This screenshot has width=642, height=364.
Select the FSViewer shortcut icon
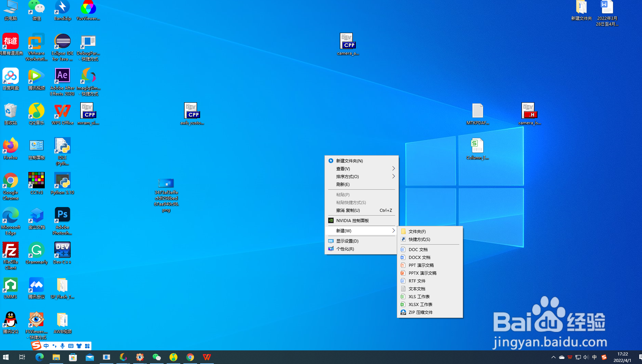pos(37,325)
